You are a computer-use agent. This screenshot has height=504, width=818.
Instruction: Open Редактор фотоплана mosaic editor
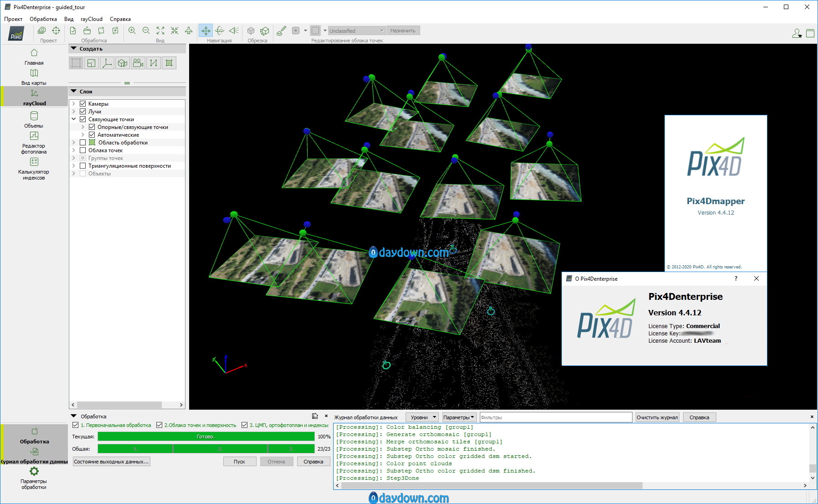[34, 143]
